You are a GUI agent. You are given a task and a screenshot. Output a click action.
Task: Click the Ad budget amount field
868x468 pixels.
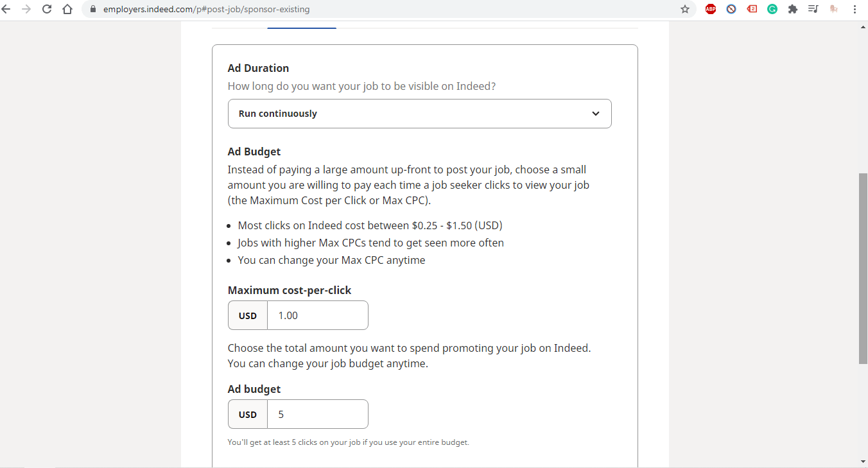317,413
